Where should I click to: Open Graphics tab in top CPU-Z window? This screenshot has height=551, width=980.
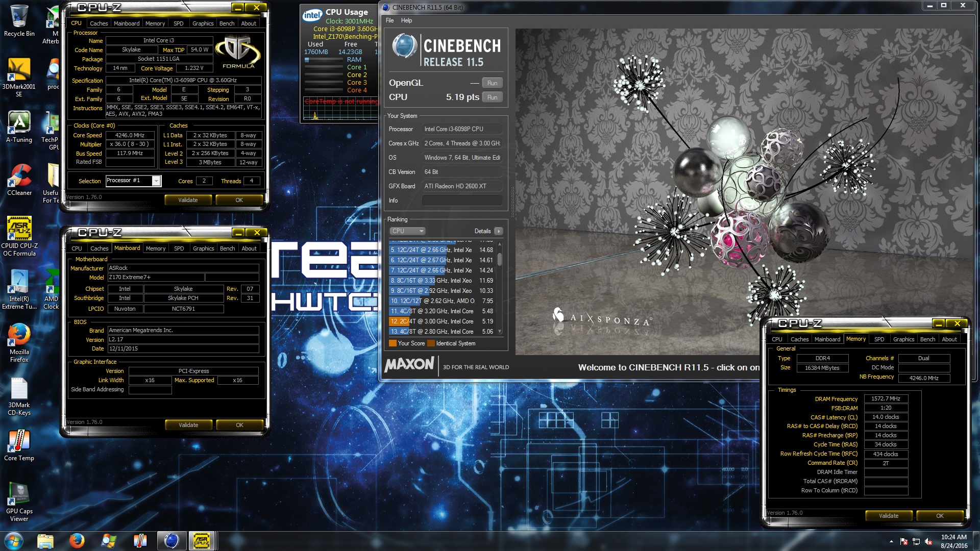[203, 23]
